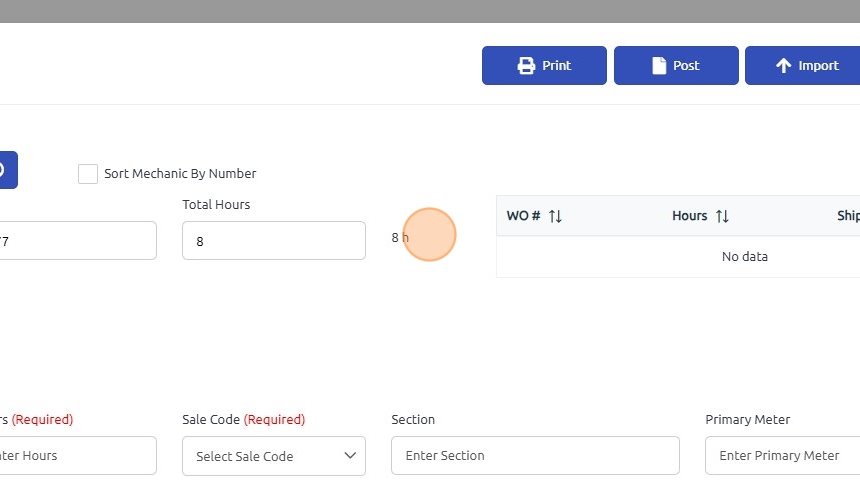
Task: Click the document icon on Post button
Action: click(x=659, y=66)
